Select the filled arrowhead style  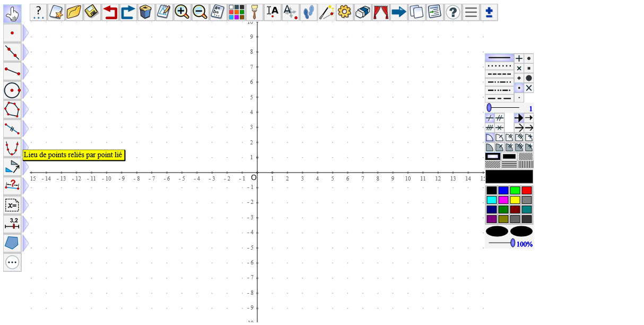point(519,118)
